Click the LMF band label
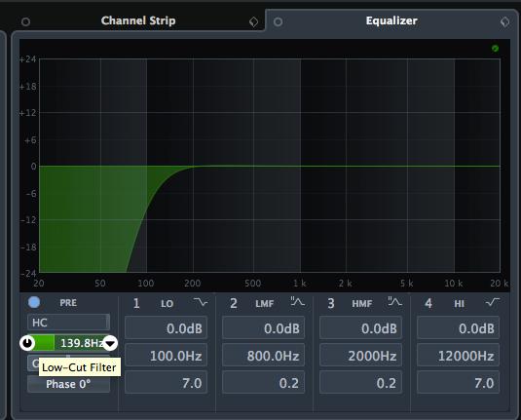This screenshot has height=420, width=521. point(265,304)
